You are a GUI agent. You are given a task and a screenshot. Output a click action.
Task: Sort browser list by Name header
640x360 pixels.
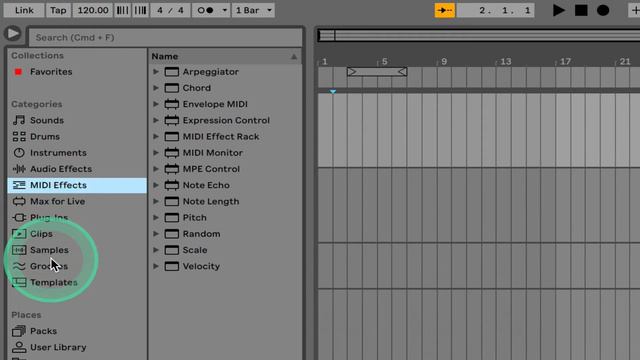click(x=224, y=56)
